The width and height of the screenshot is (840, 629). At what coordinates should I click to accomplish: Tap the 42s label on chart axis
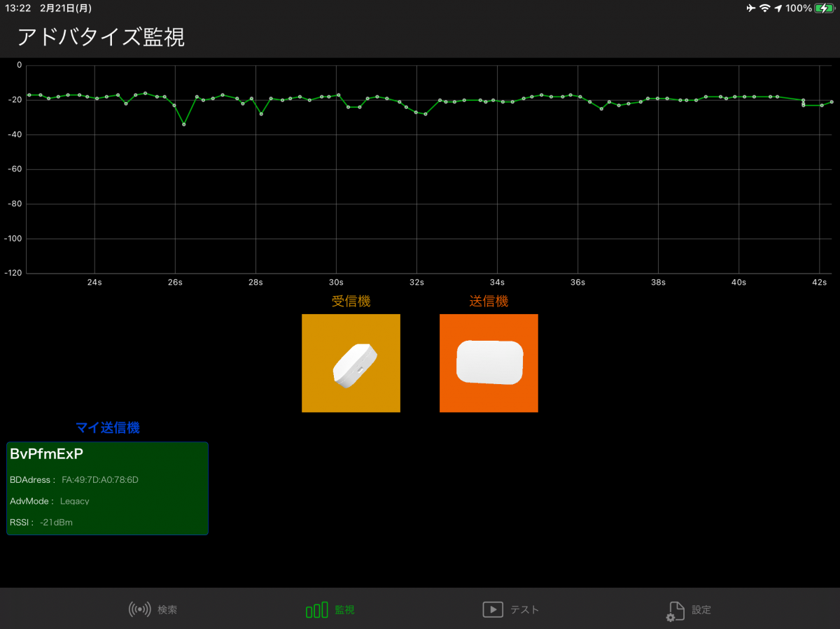[819, 283]
